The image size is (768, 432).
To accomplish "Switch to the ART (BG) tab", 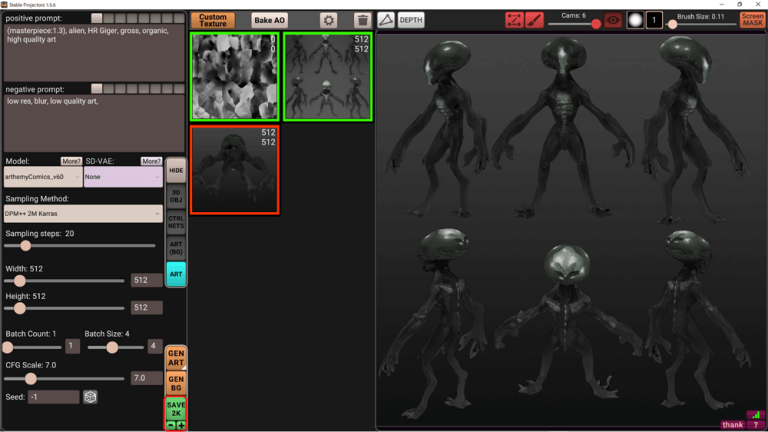I will point(176,248).
